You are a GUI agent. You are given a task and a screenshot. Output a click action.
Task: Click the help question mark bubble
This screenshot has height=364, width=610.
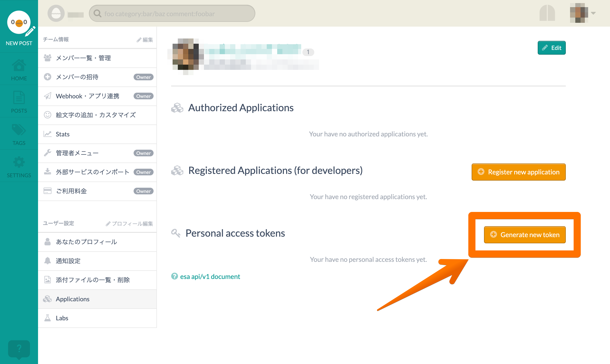19,349
